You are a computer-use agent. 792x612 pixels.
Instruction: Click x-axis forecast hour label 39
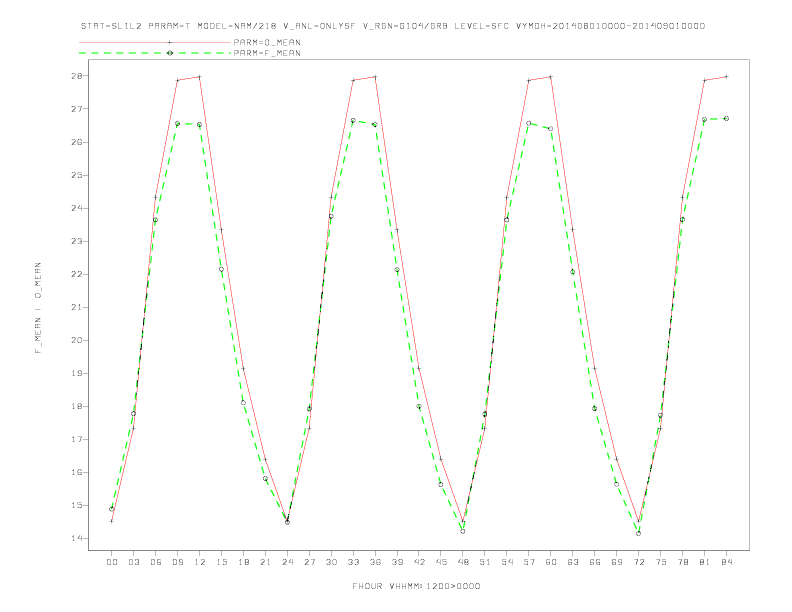(397, 562)
